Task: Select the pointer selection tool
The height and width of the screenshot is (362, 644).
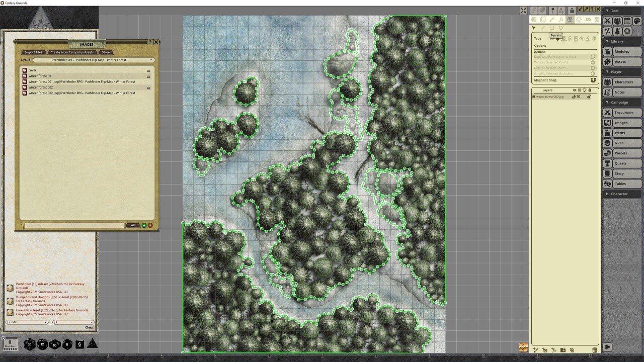Action: [534, 28]
